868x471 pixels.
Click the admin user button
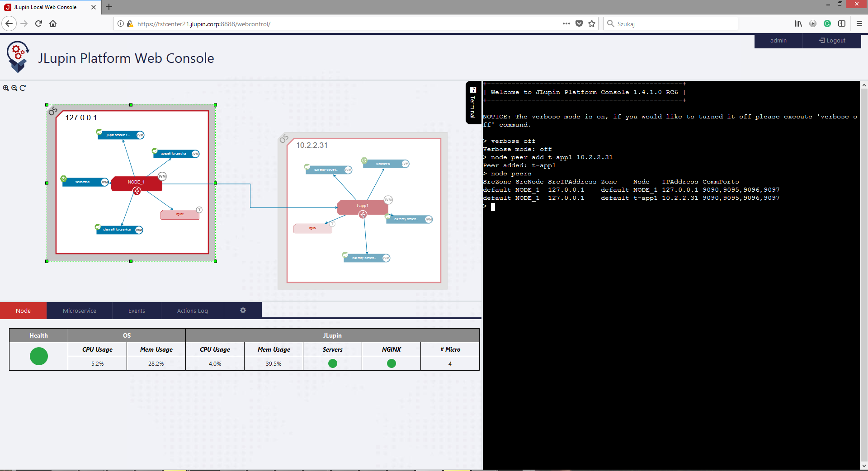click(x=778, y=41)
